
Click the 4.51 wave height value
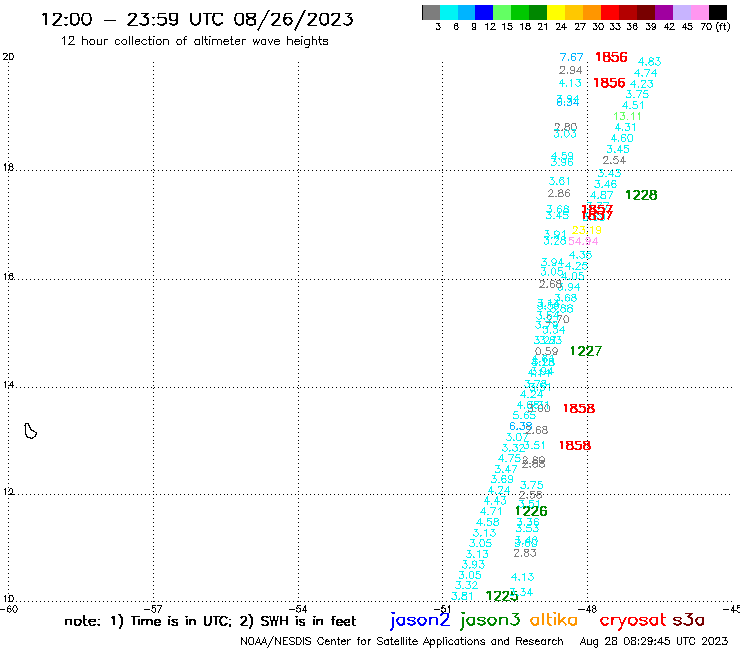pyautogui.click(x=633, y=105)
